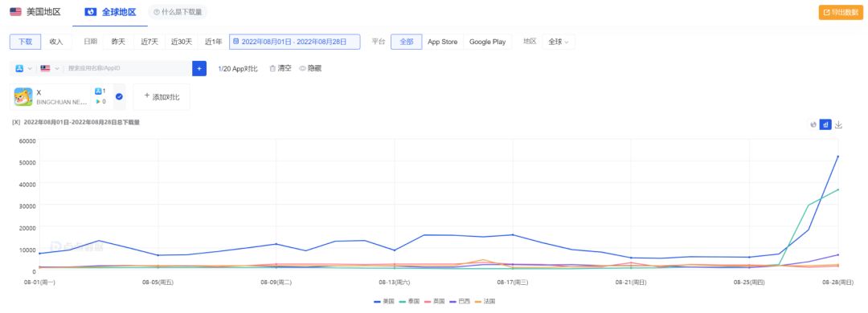The width and height of the screenshot is (868, 313).
Task: Toggle the blue checkmark on app X
Action: click(119, 97)
